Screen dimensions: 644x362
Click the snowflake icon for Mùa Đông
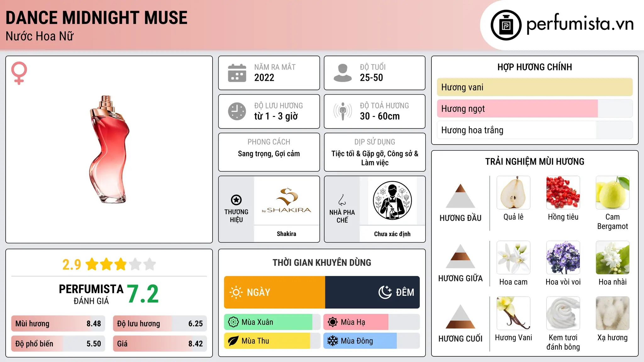[333, 341]
